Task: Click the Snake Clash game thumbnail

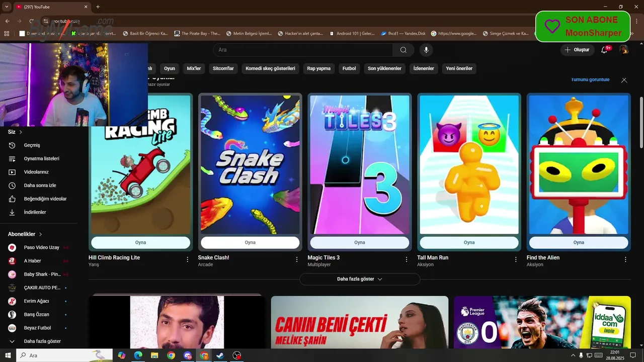Action: coord(250,164)
